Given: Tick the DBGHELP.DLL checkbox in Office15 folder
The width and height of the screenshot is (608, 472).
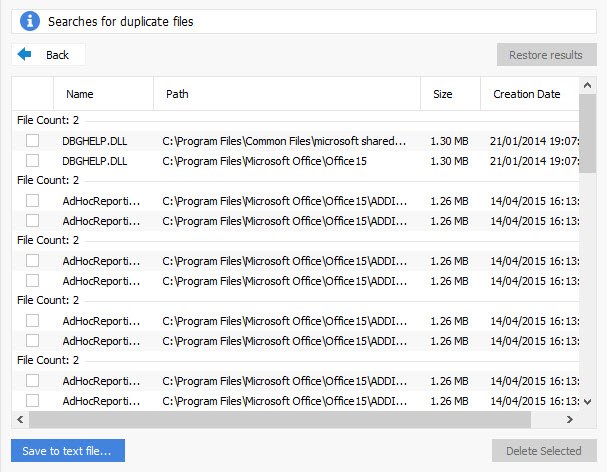Looking at the screenshot, I should click(33, 160).
